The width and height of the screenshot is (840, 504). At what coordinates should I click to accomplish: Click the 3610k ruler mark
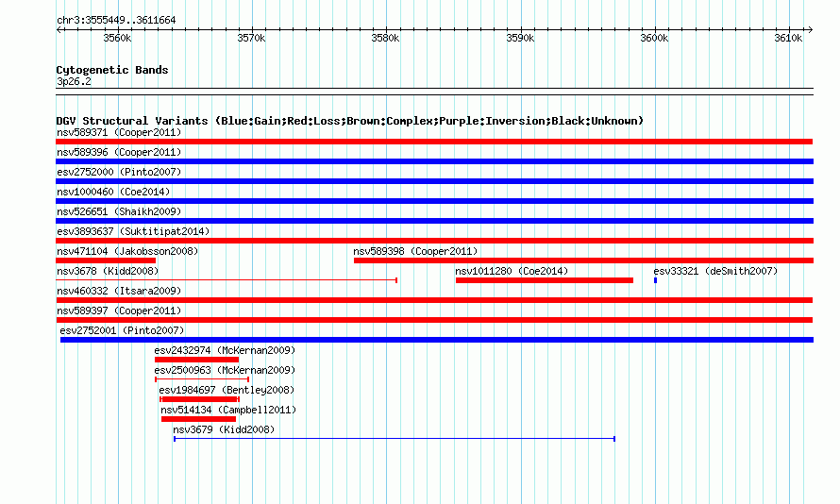788,38
